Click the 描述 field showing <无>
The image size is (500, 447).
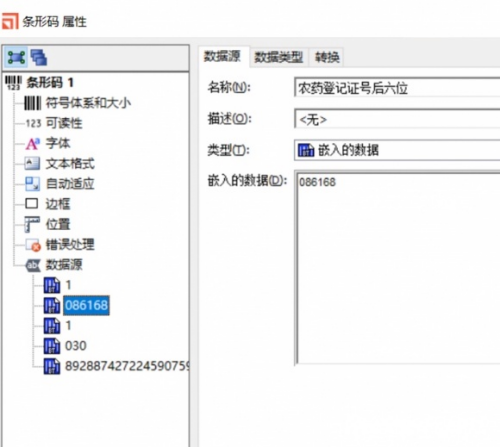pos(397,119)
